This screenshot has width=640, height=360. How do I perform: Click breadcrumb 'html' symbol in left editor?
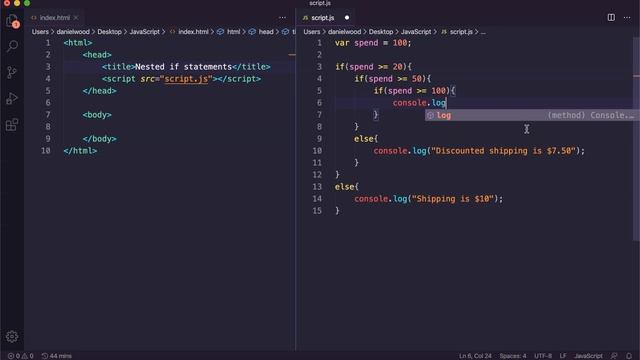(x=233, y=31)
